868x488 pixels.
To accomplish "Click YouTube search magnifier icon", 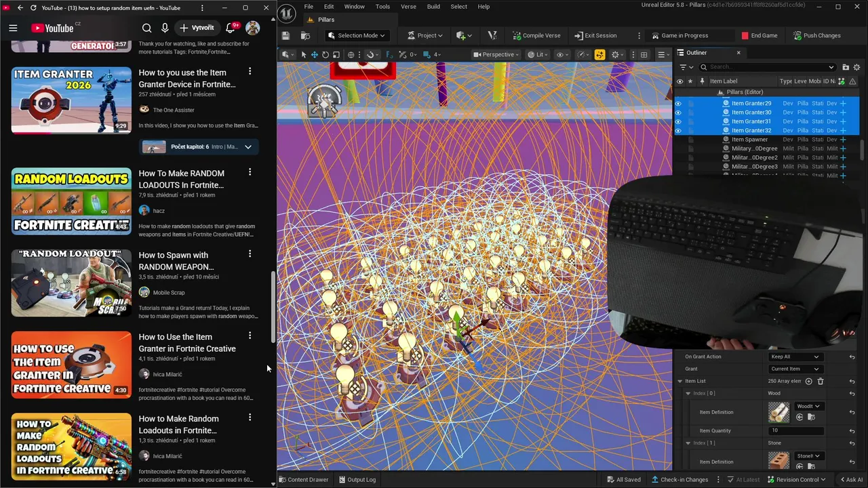I will [146, 28].
